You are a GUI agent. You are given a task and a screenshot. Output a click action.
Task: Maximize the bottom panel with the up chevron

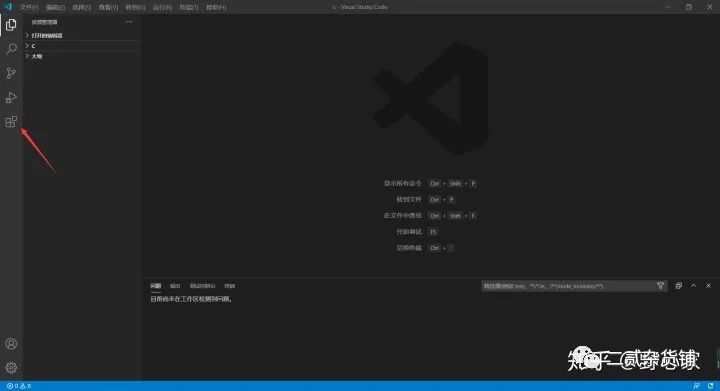pyautogui.click(x=693, y=285)
